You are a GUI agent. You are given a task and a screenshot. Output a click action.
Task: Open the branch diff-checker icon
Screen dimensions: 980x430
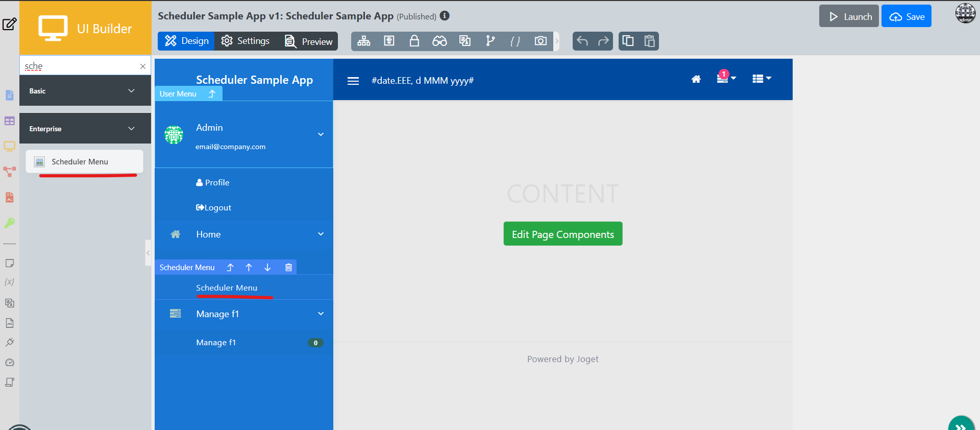pyautogui.click(x=490, y=41)
